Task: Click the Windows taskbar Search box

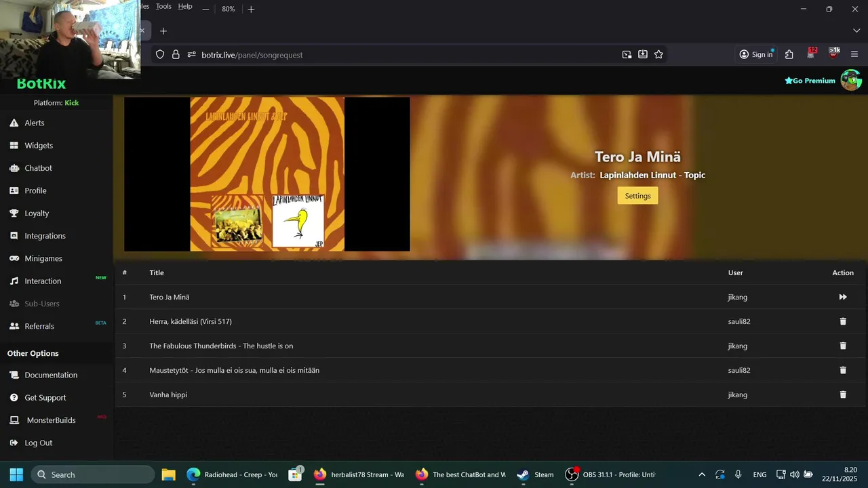Action: [x=92, y=474]
